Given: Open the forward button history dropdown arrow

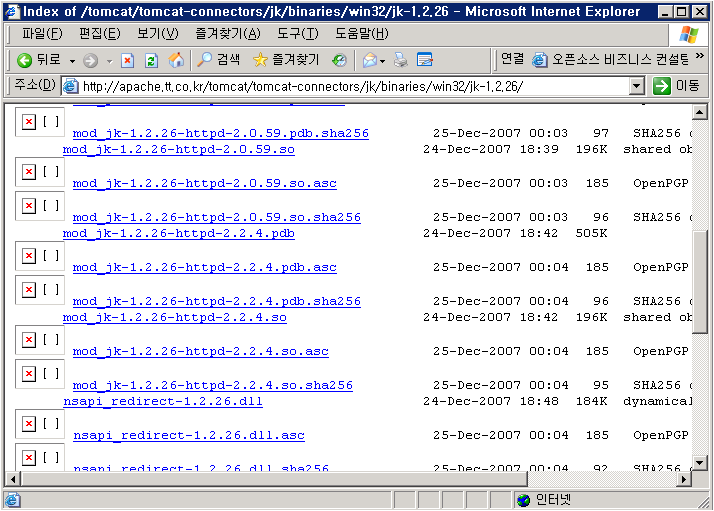Looking at the screenshot, I should [109, 61].
